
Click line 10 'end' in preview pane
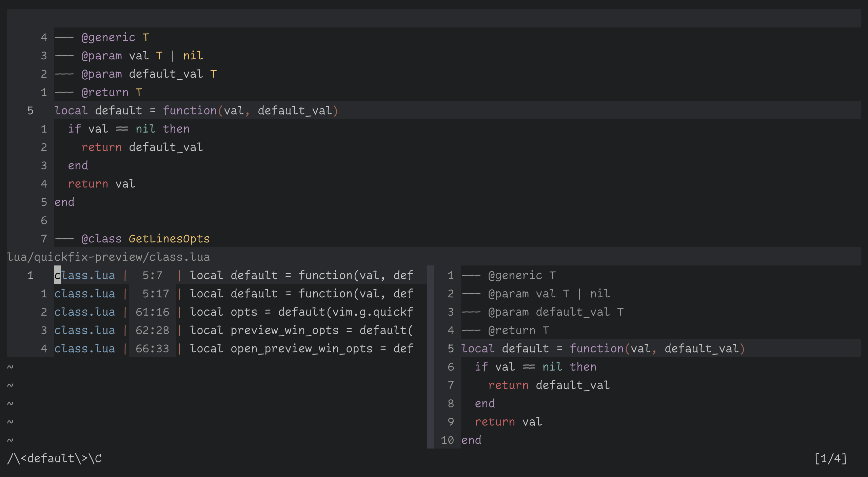pyautogui.click(x=471, y=440)
